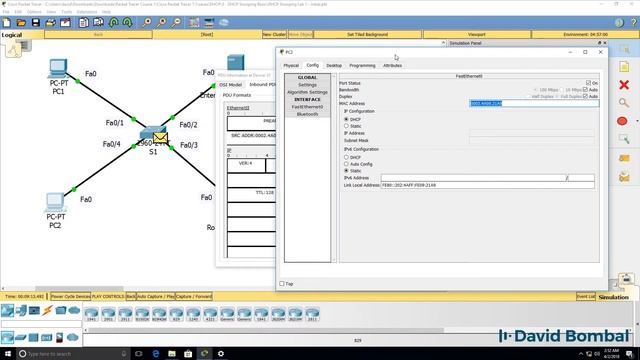Open a file with the folder toolbar icon
Screen dimensions: 640x360
tap(21, 22)
